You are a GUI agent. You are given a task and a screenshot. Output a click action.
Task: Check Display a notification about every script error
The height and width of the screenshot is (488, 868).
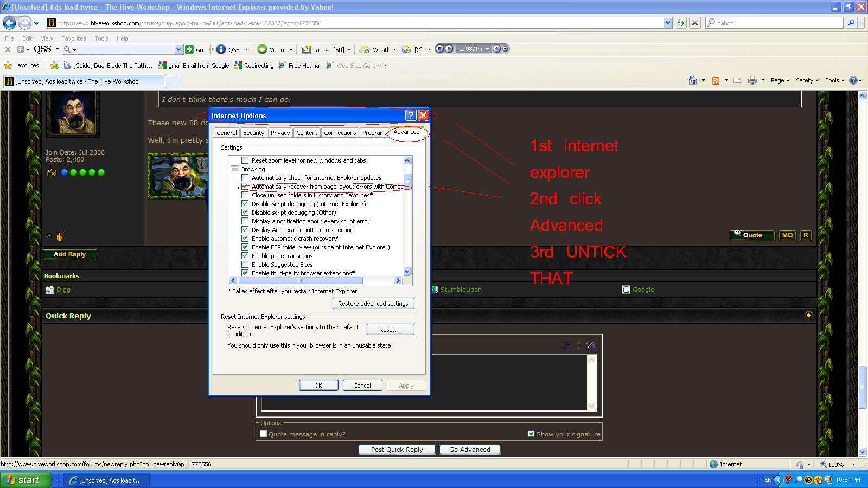click(245, 221)
